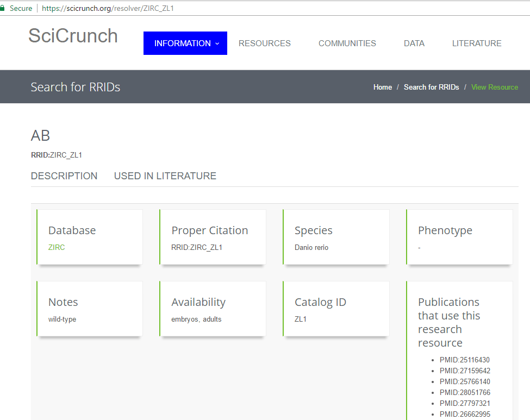The height and width of the screenshot is (420, 530).
Task: Click the Home breadcrumb link
Action: tap(383, 87)
